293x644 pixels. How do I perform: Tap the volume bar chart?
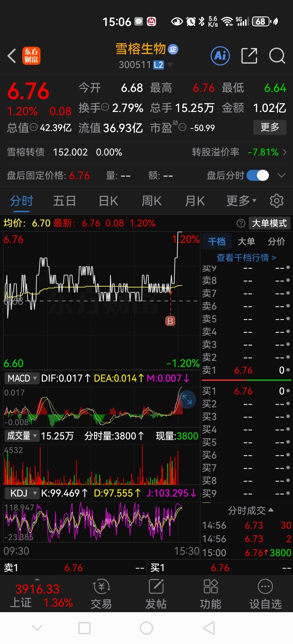101,465
